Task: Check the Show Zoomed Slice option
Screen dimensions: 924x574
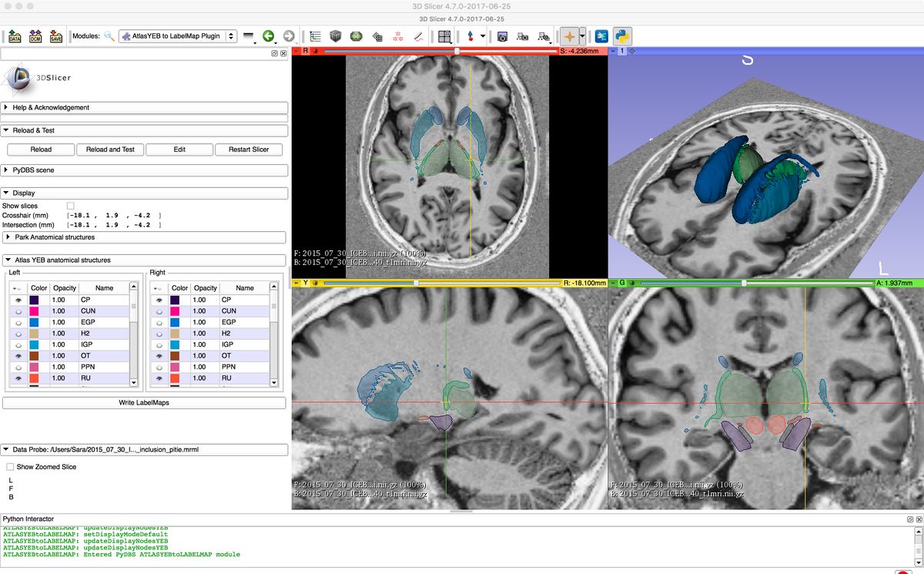Action: click(x=9, y=466)
